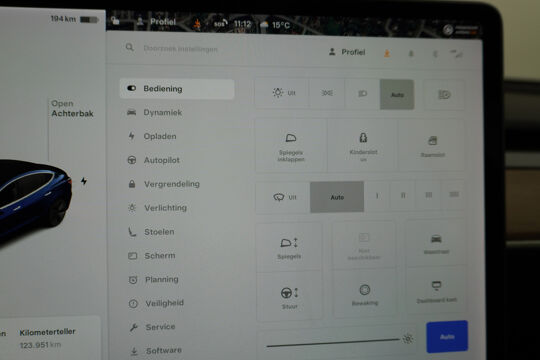Switch exterior lights Uit off

284,93
